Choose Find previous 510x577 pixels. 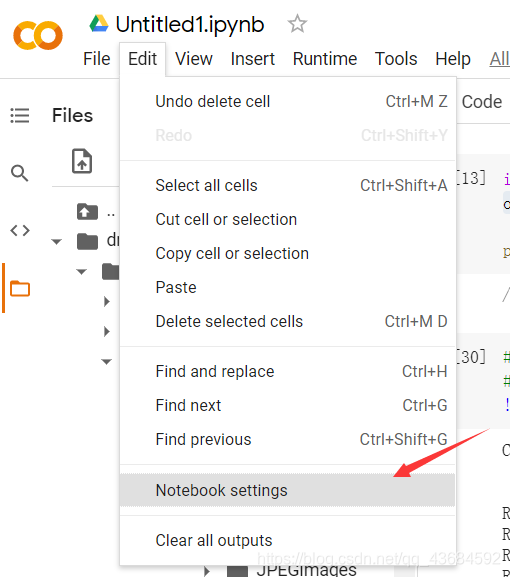[288, 440]
